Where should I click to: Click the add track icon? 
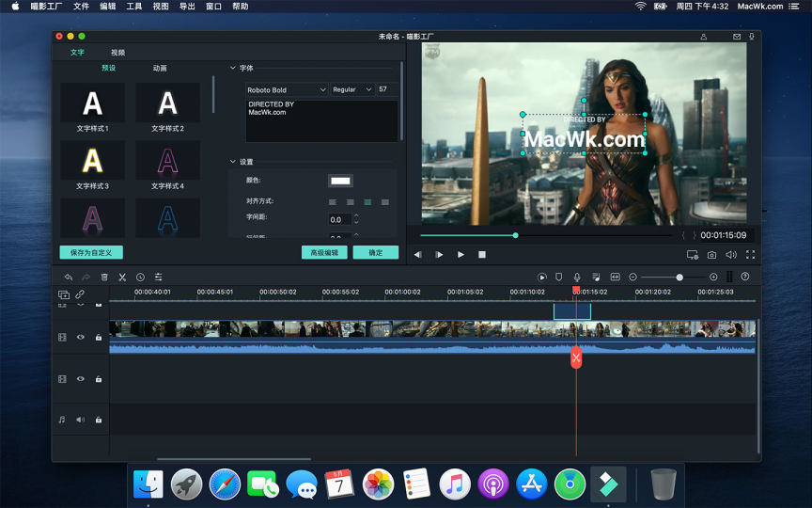(64, 294)
